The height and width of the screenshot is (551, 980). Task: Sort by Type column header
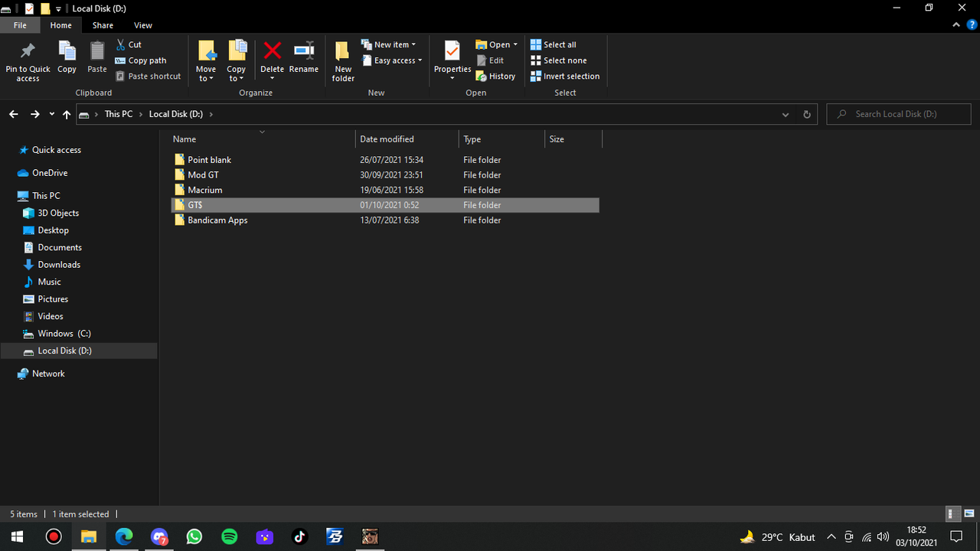pos(501,139)
